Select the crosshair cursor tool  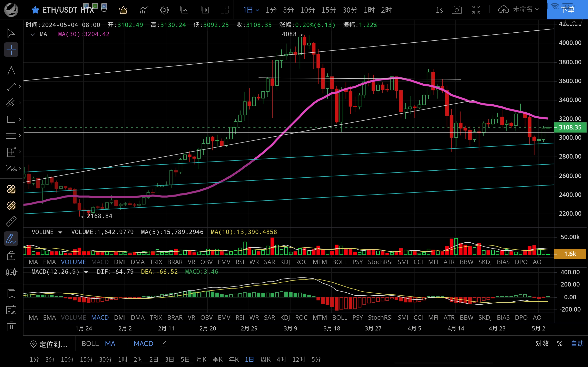11,50
